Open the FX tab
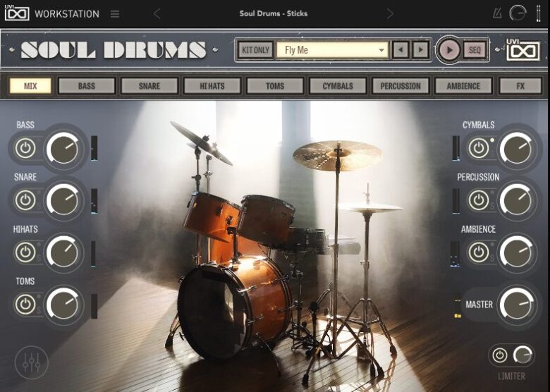This screenshot has height=392, width=550. [520, 86]
